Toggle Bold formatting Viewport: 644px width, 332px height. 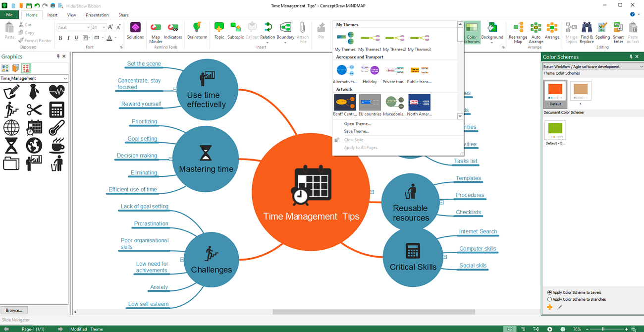[x=60, y=38]
